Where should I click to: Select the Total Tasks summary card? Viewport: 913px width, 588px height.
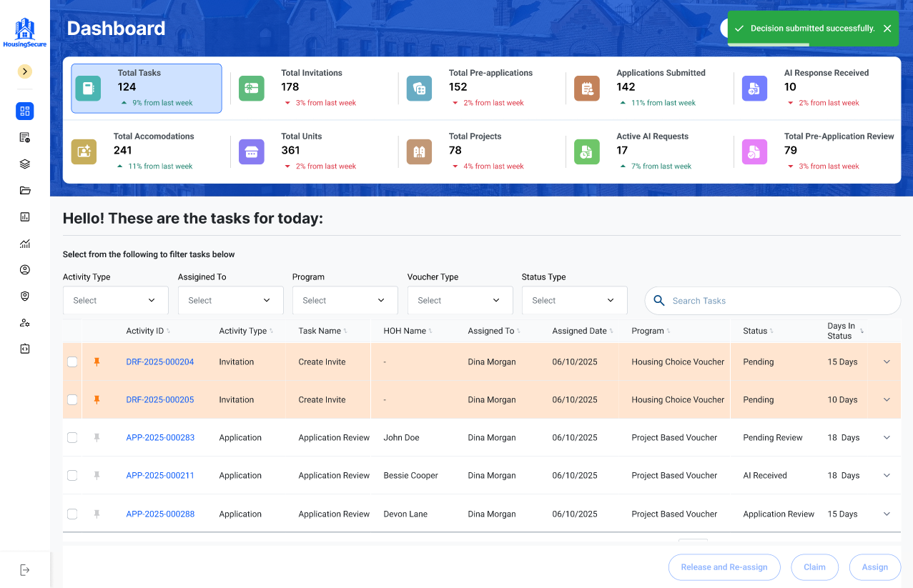(147, 88)
